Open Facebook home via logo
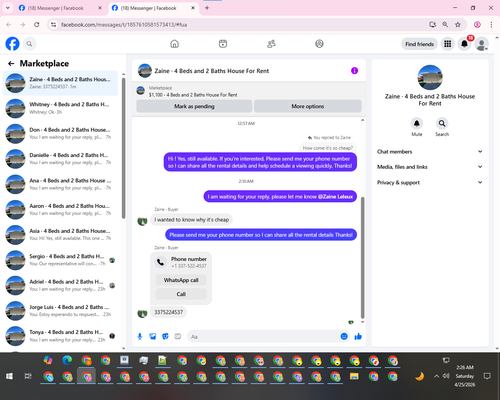The width and height of the screenshot is (500, 400). coord(12,44)
